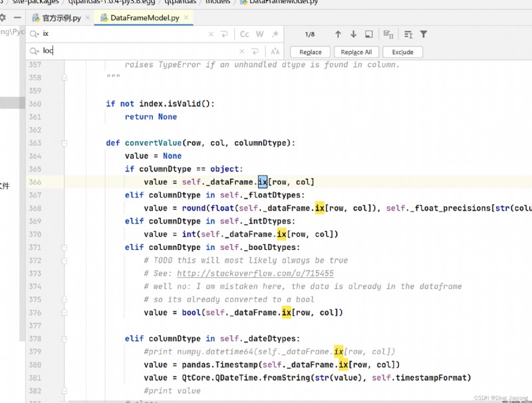
Task: Open the settings gear in side panel
Action: pyautogui.click(x=3, y=18)
